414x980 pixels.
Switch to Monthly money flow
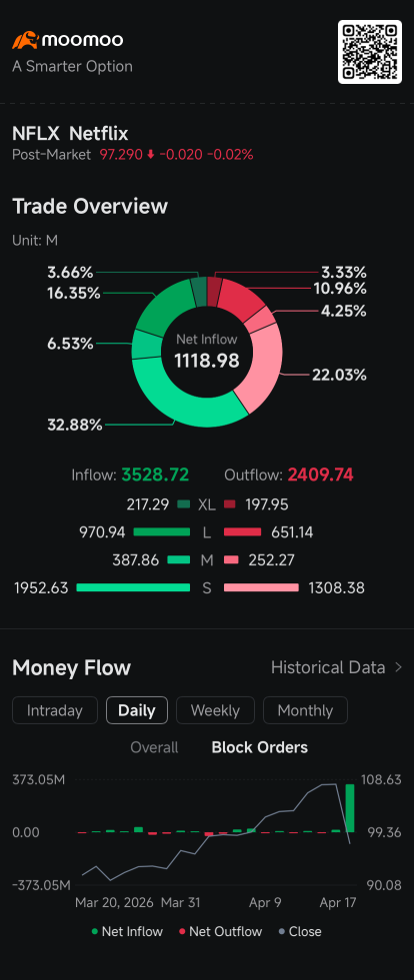click(305, 710)
